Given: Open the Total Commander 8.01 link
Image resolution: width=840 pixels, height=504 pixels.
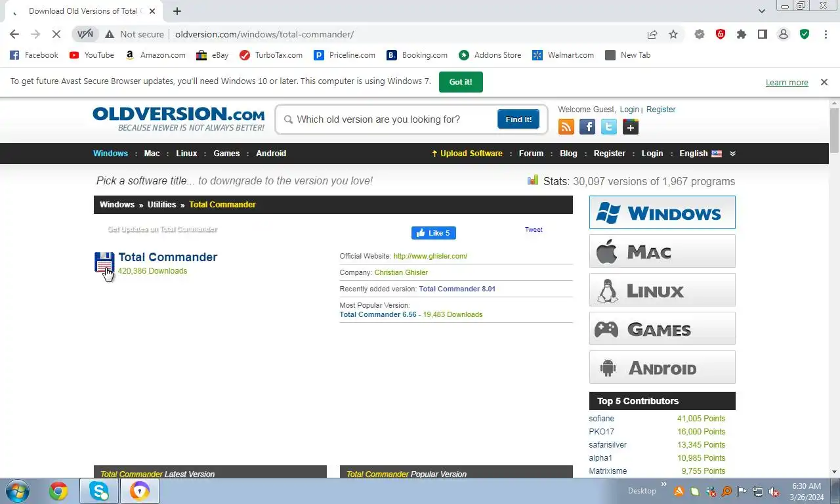Looking at the screenshot, I should [x=457, y=289].
